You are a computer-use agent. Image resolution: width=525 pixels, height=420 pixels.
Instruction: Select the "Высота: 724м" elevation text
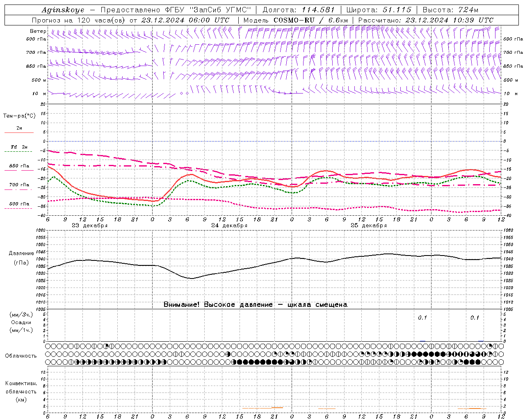(450, 10)
